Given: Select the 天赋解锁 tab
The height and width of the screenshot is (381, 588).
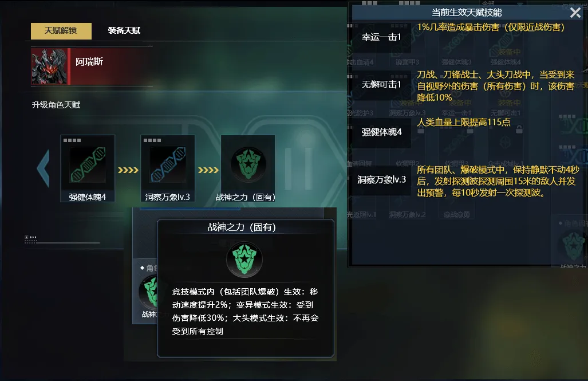Looking at the screenshot, I should coord(61,31).
